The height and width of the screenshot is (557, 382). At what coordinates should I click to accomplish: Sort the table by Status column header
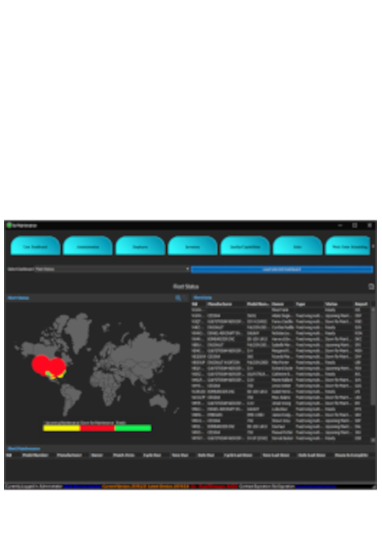pos(339,304)
